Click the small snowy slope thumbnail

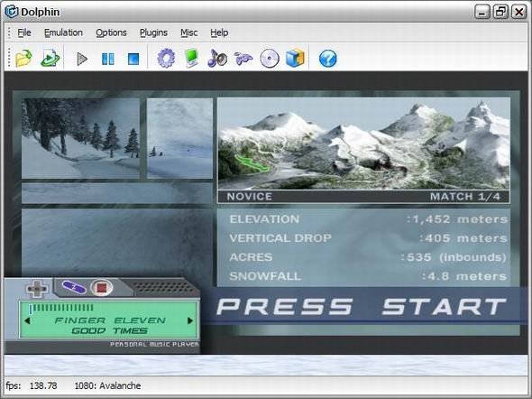click(x=179, y=138)
